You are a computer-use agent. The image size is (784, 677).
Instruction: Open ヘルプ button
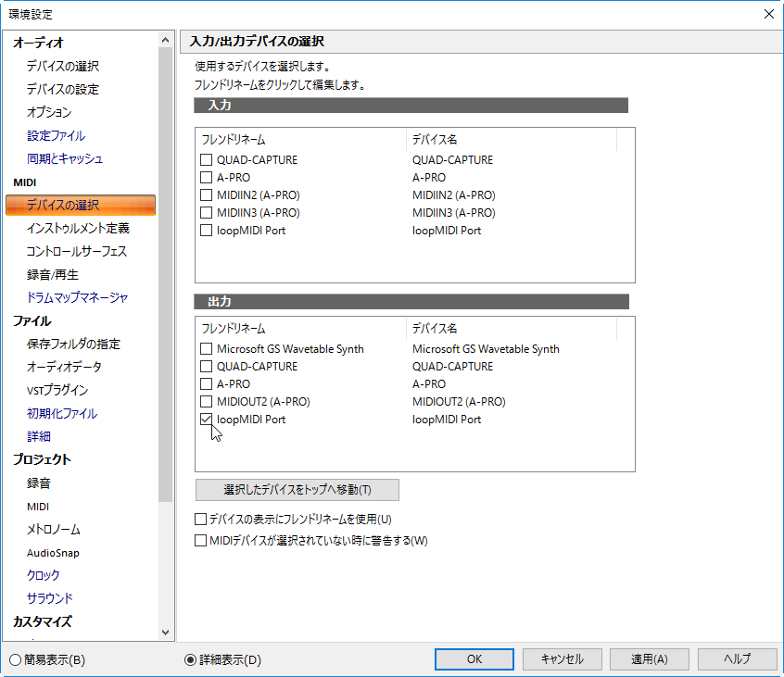pos(738,659)
